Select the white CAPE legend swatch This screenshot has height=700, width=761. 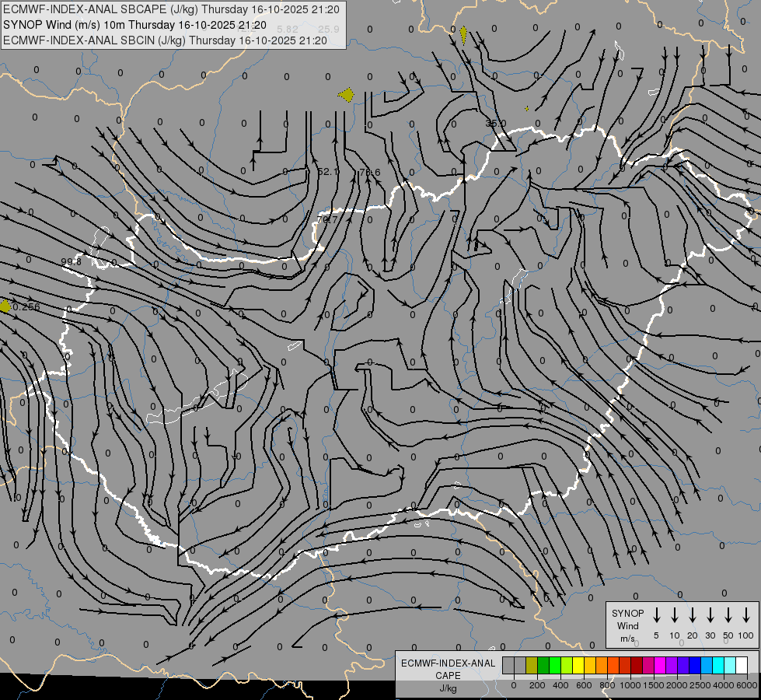(x=742, y=665)
